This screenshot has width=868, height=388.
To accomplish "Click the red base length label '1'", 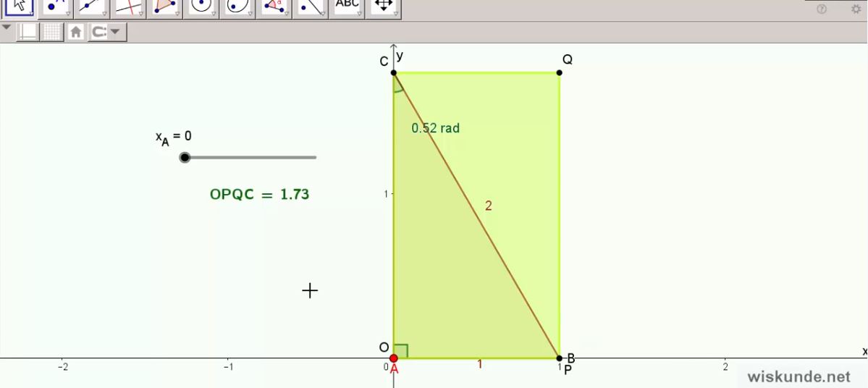I will 480,364.
